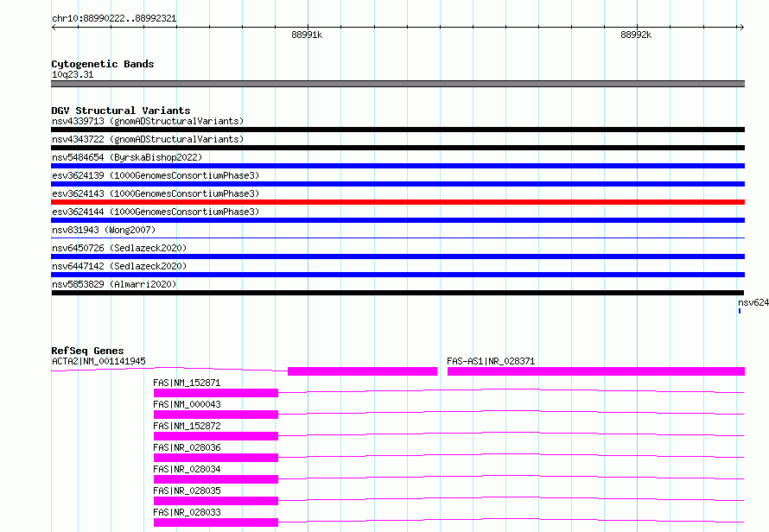Click the left arrow of the ruler
This screenshot has height=532, width=769.
tap(54, 27)
